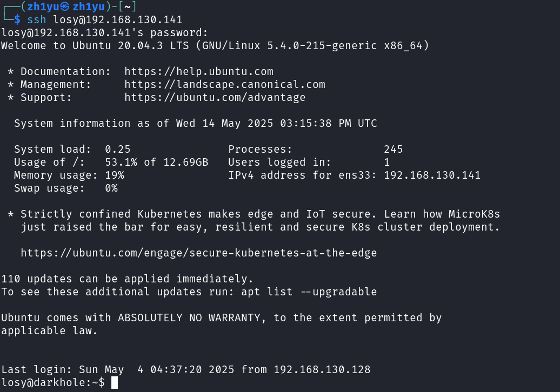Screen dimensions: 560x392
Task: Click the losy@darkhole prompt text
Action: coord(43,383)
